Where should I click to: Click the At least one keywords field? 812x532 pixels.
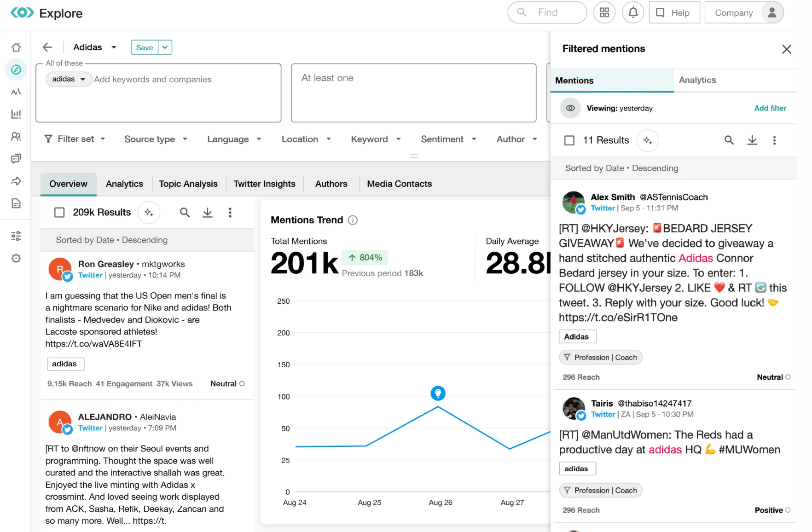click(x=413, y=92)
